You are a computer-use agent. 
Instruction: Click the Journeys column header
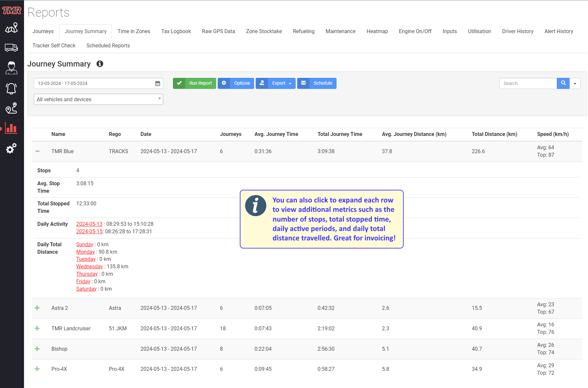tap(231, 134)
